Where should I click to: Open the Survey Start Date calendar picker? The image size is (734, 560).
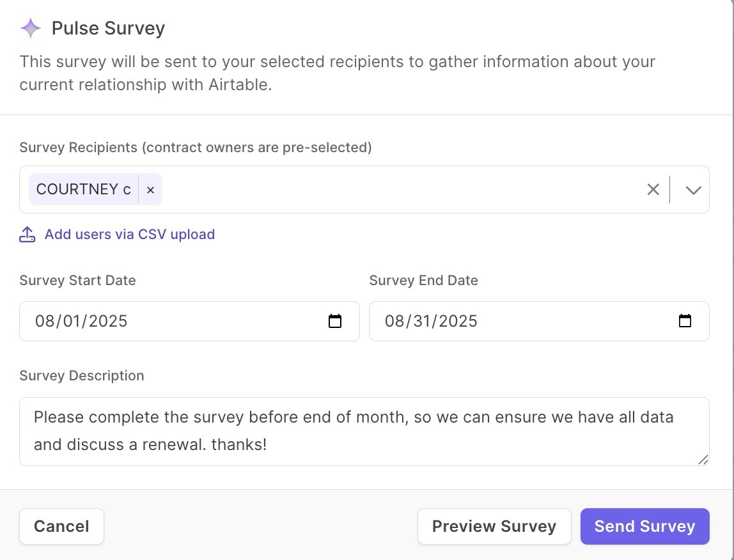point(335,321)
